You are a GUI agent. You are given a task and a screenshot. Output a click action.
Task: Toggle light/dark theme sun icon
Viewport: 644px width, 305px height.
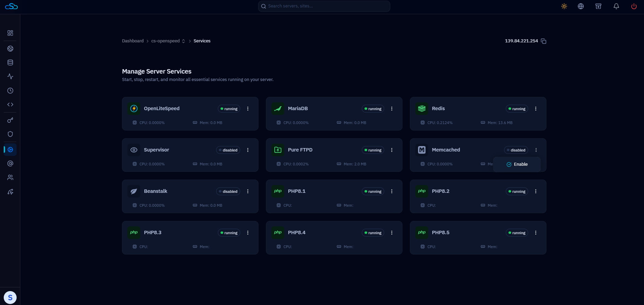pyautogui.click(x=564, y=6)
